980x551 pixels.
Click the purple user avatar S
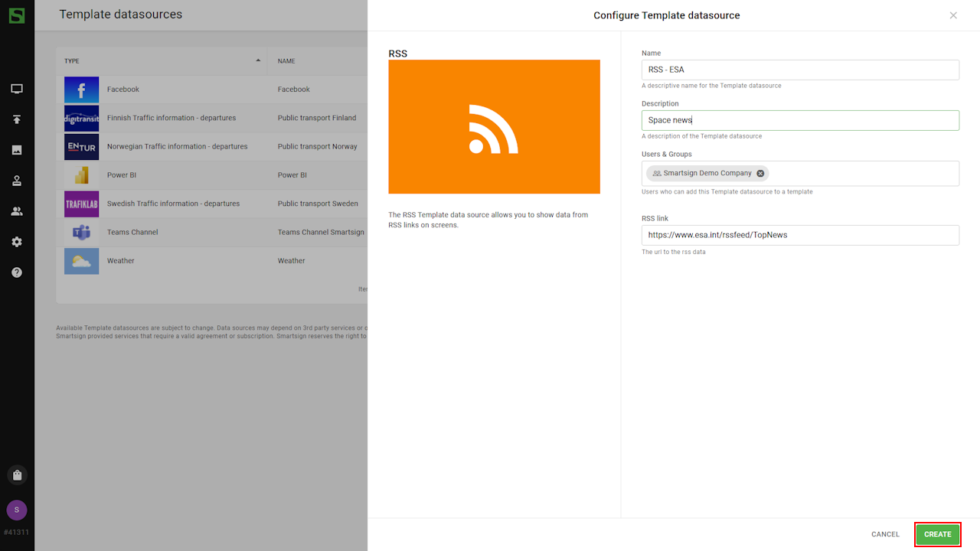[17, 510]
